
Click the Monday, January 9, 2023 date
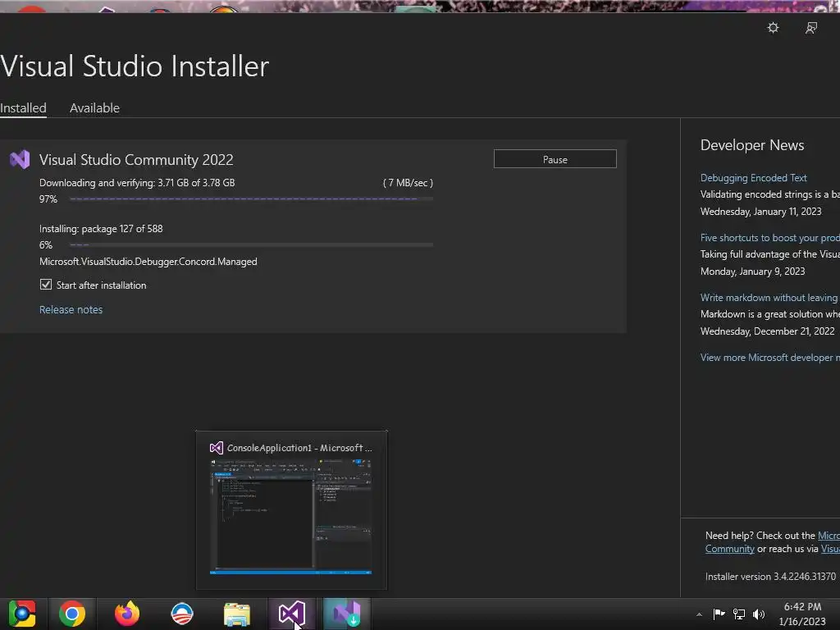coord(753,272)
